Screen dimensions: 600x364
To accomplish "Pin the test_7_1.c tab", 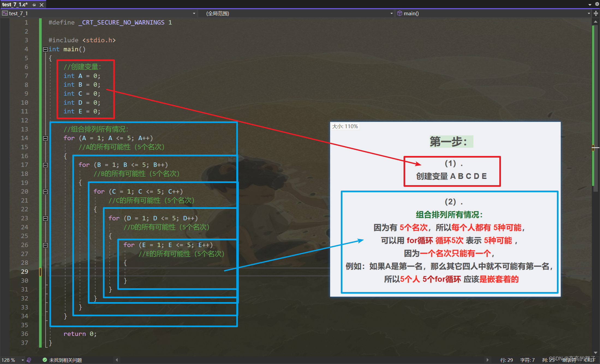I will click(34, 5).
